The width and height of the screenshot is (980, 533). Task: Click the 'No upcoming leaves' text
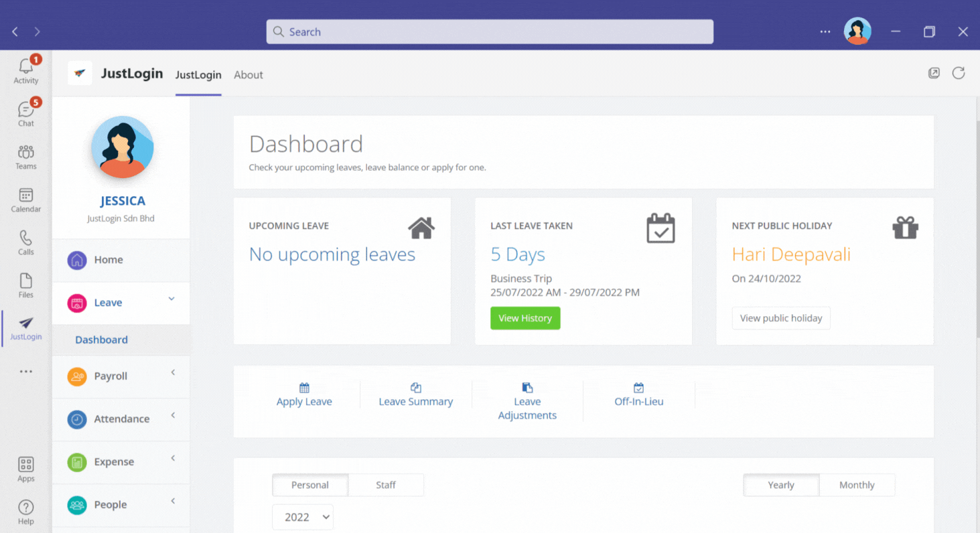click(332, 254)
